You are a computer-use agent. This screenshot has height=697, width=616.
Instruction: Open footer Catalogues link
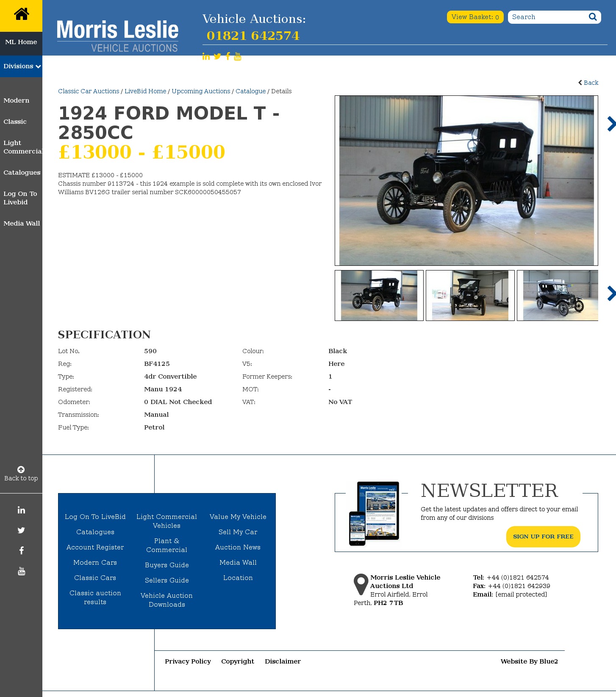[x=95, y=532]
